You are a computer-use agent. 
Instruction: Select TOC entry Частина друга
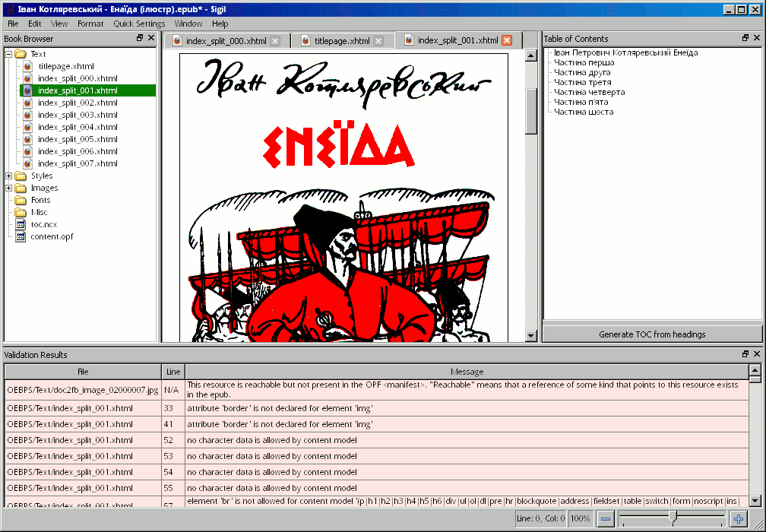(582, 72)
